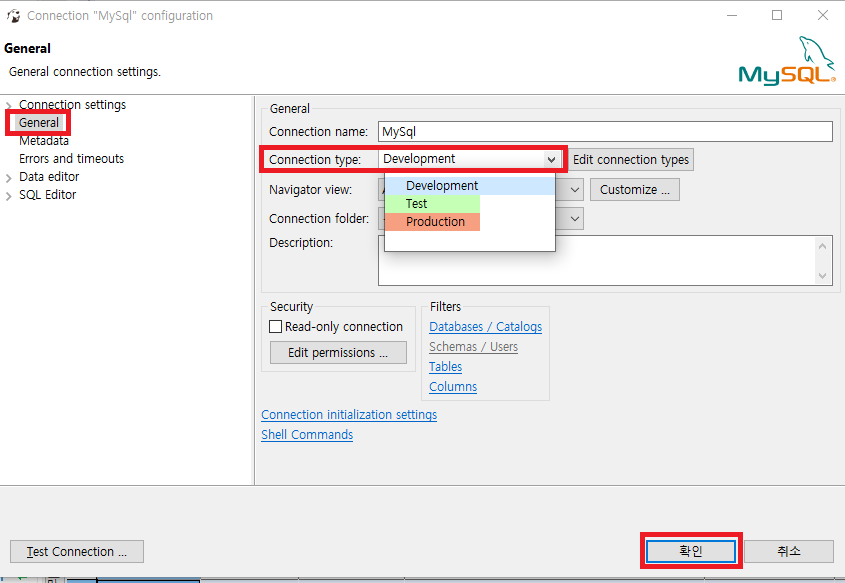The width and height of the screenshot is (845, 583).
Task: Open Metadata settings page
Action: [x=44, y=141]
